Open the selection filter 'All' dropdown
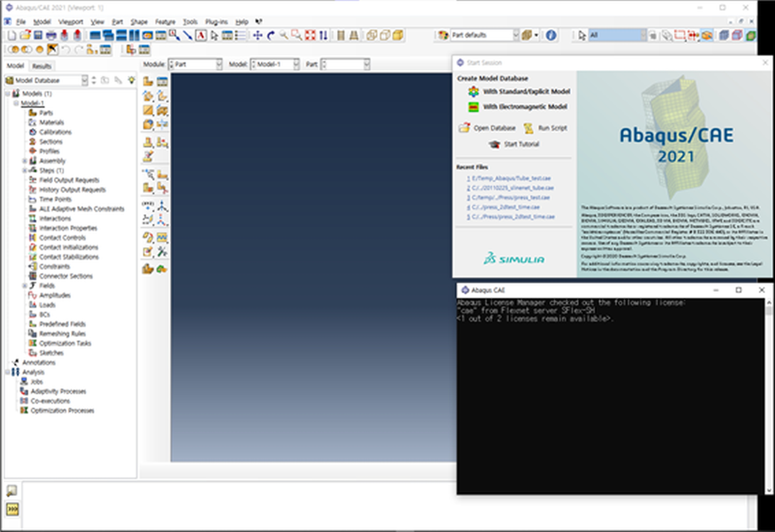This screenshot has width=775, height=532. pyautogui.click(x=618, y=35)
